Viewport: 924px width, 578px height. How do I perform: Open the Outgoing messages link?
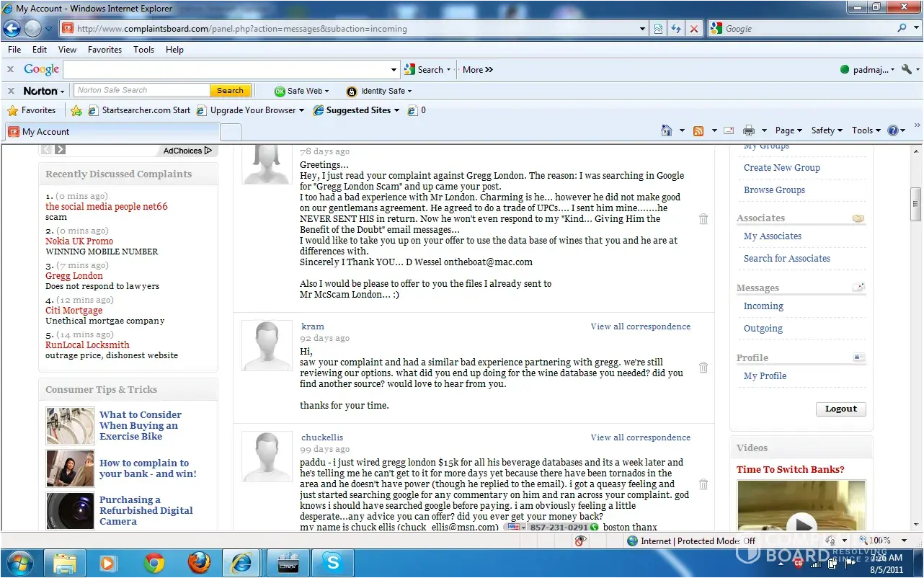763,329
